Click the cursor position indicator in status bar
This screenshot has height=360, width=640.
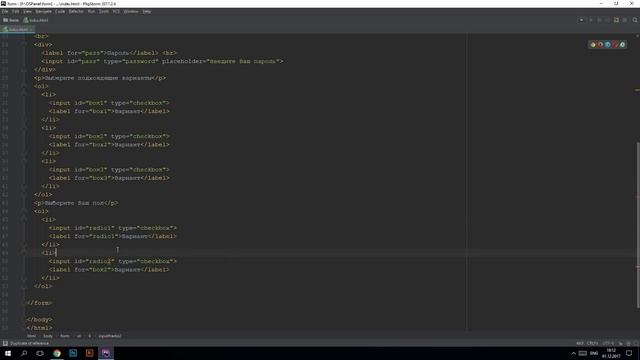click(x=580, y=343)
